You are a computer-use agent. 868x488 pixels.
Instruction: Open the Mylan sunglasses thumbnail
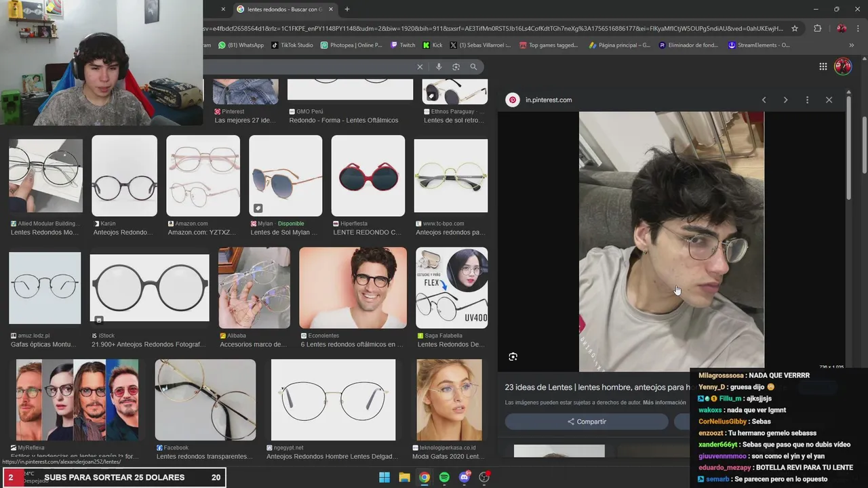point(285,176)
